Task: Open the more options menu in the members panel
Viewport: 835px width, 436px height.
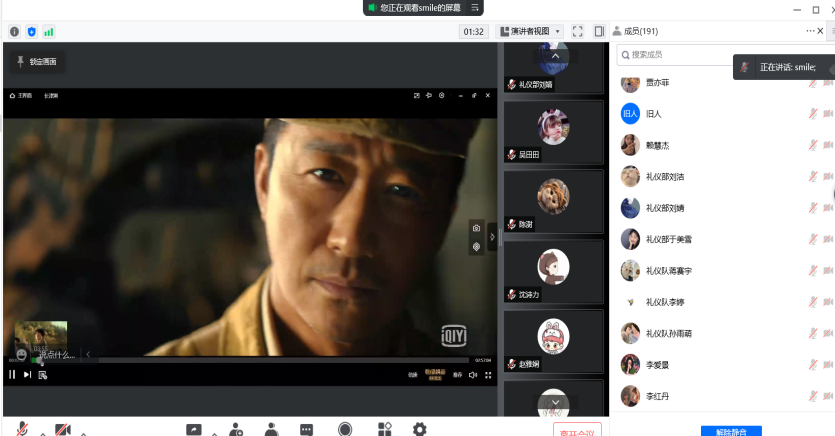Action: (810, 31)
